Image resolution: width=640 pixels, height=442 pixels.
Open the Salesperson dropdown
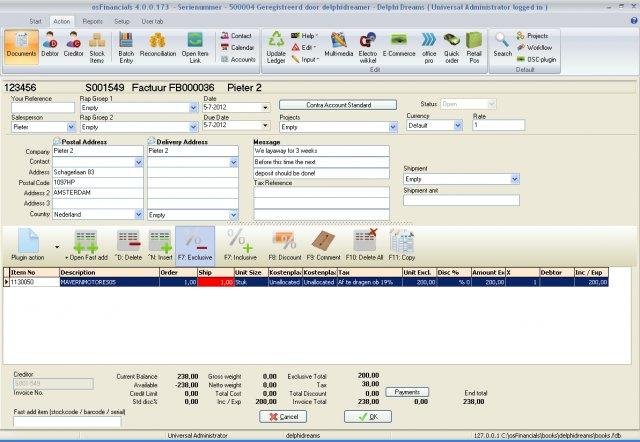pyautogui.click(x=71, y=127)
